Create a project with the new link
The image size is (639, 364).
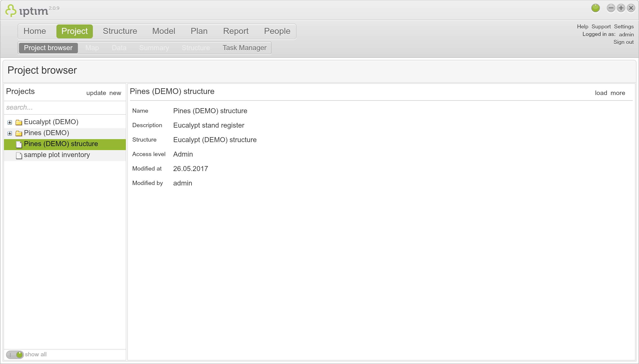coord(115,93)
